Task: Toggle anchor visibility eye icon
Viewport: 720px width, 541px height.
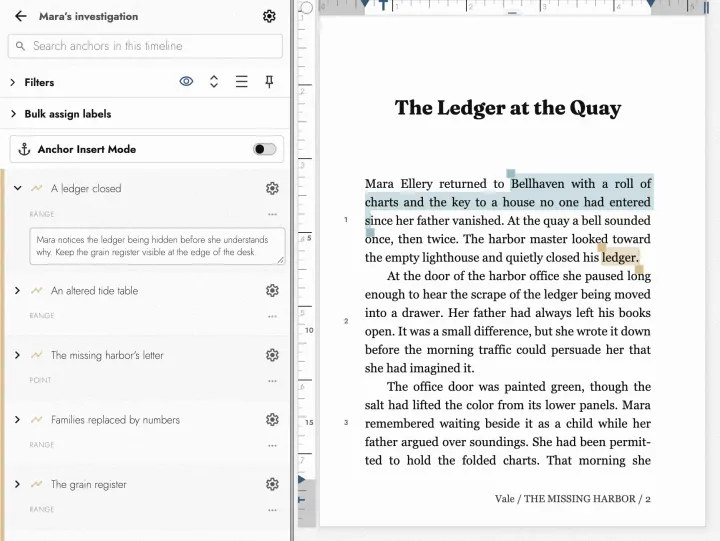Action: 186,82
